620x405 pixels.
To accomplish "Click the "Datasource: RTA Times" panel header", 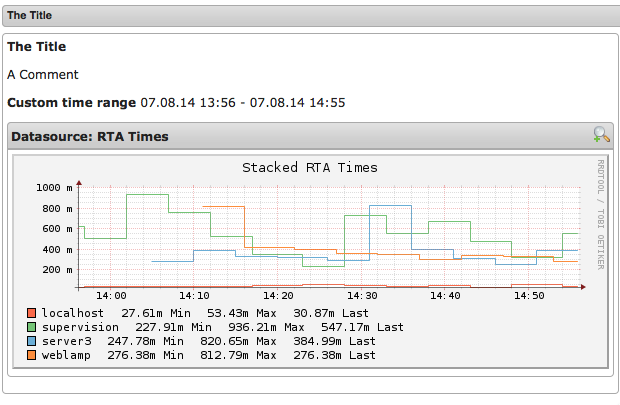I will (90, 136).
